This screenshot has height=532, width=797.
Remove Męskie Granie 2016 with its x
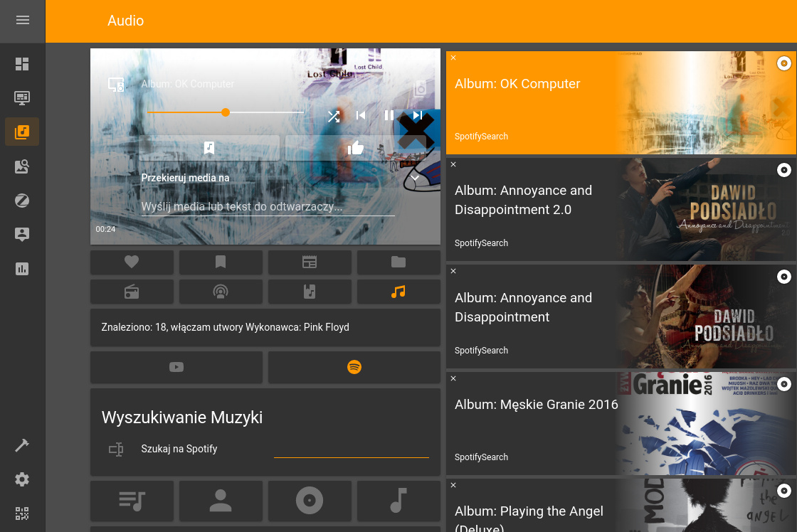coord(453,378)
